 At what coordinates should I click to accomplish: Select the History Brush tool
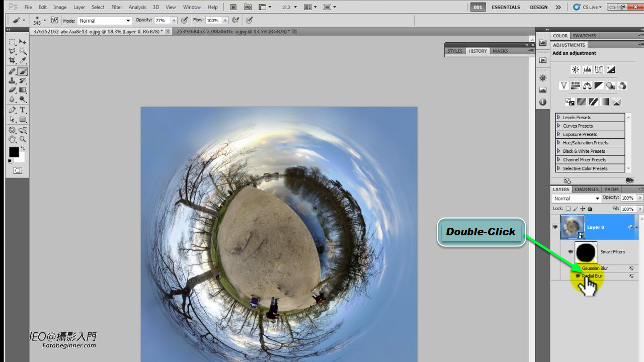[23, 80]
